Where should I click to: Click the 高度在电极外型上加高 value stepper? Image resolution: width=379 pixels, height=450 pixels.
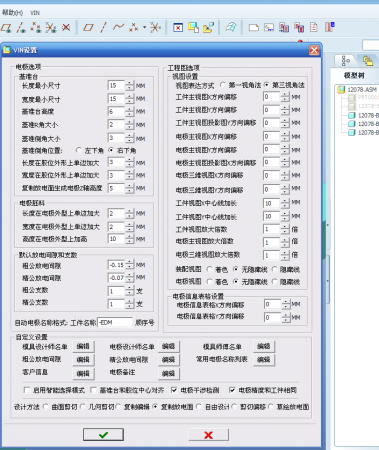click(x=130, y=239)
